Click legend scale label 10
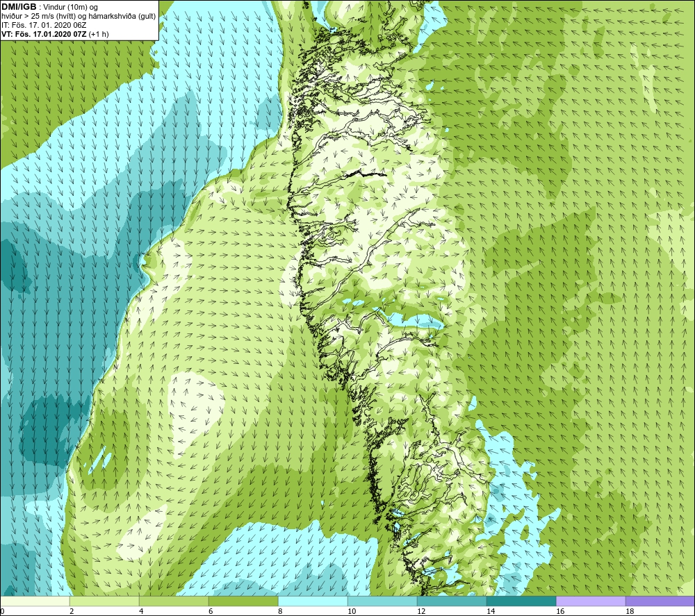 pos(352,612)
